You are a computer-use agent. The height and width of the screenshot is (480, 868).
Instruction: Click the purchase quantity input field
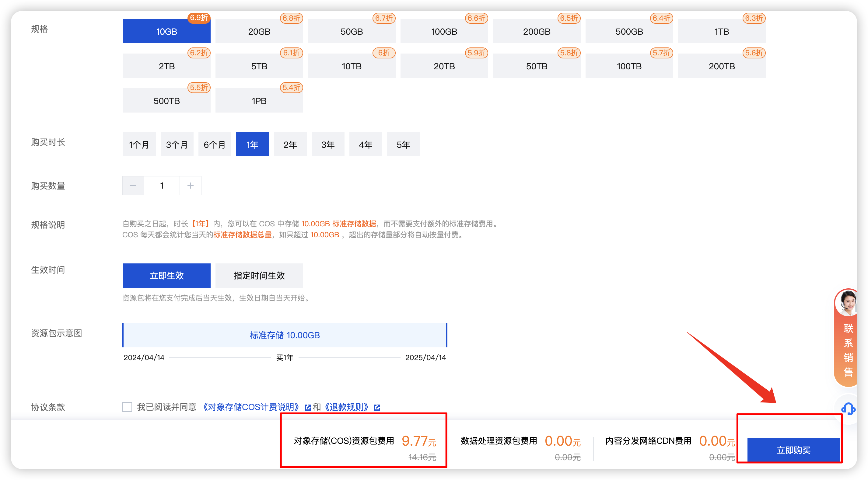pos(162,186)
